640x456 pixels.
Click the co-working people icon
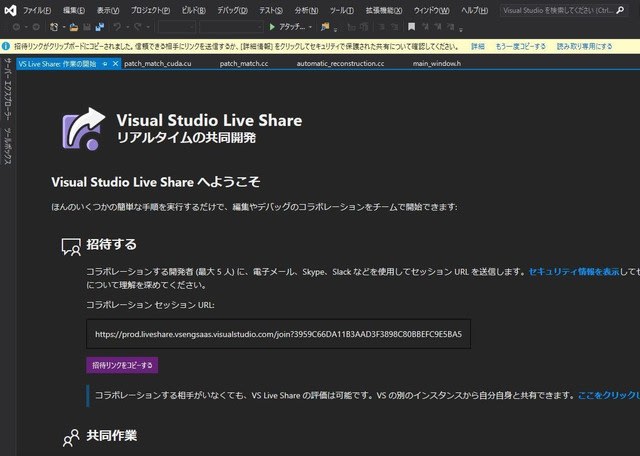(x=71, y=438)
